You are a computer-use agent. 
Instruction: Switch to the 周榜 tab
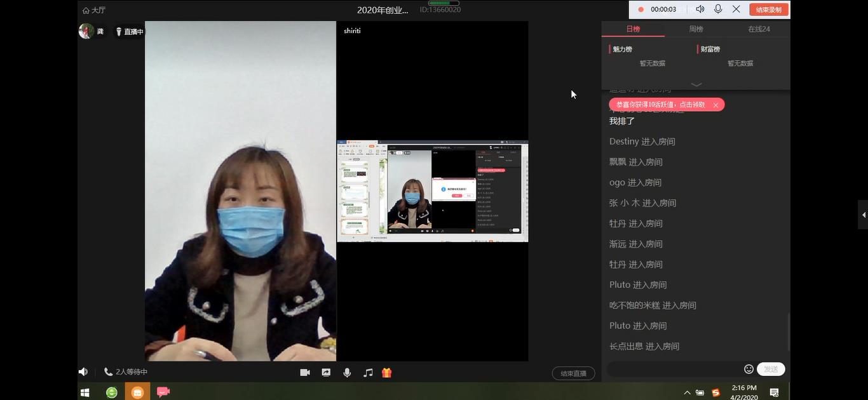pos(696,29)
